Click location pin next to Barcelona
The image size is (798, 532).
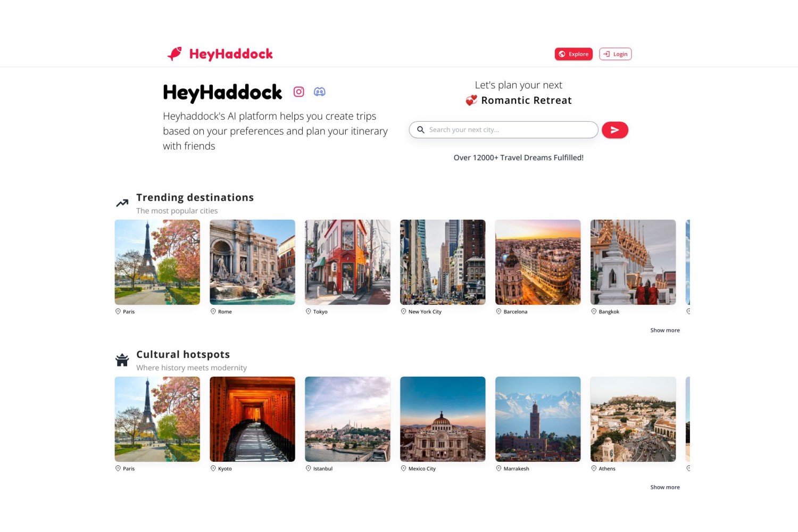point(499,312)
